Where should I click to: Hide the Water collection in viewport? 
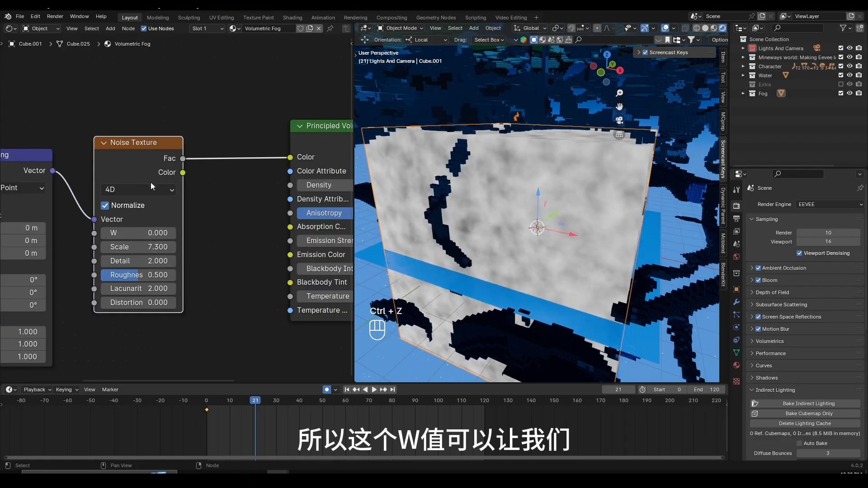click(849, 75)
